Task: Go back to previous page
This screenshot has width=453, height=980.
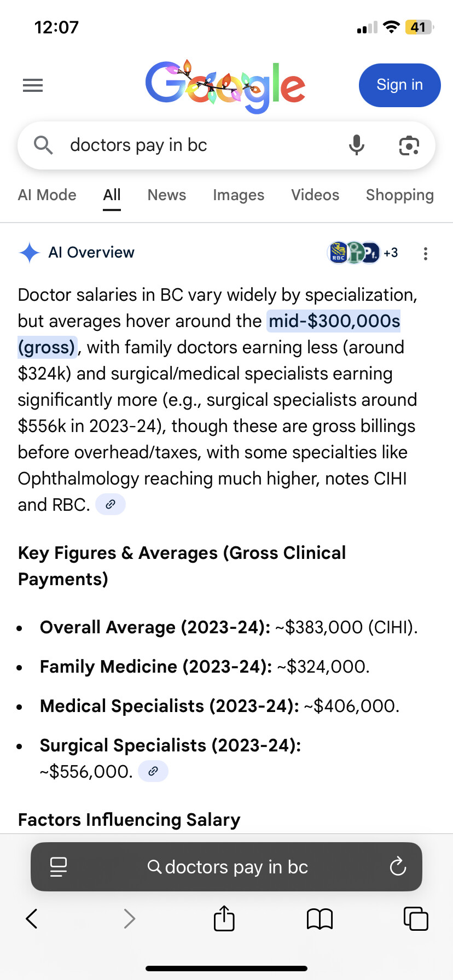Action: point(32,918)
